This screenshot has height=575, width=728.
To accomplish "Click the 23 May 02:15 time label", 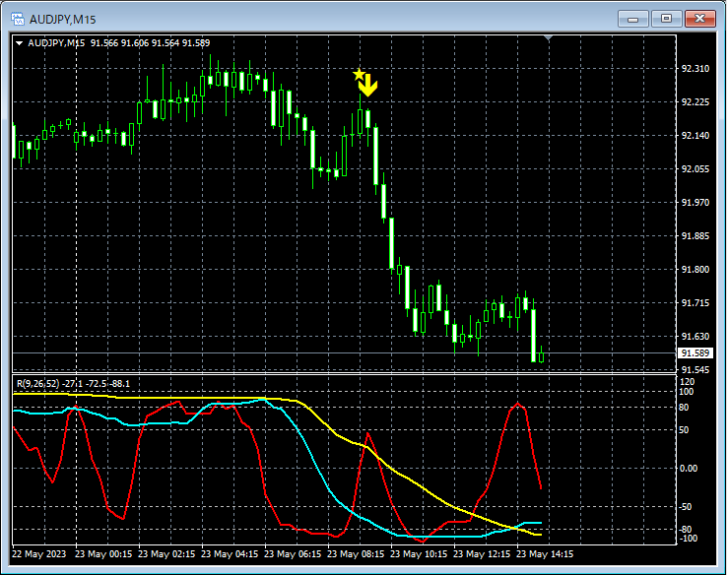I will [x=166, y=554].
